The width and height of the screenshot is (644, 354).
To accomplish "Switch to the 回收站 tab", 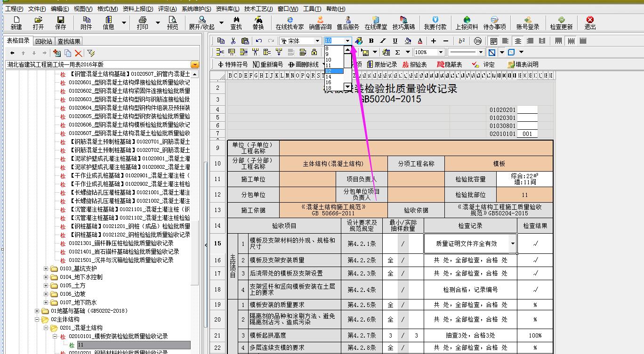I will coord(44,41).
